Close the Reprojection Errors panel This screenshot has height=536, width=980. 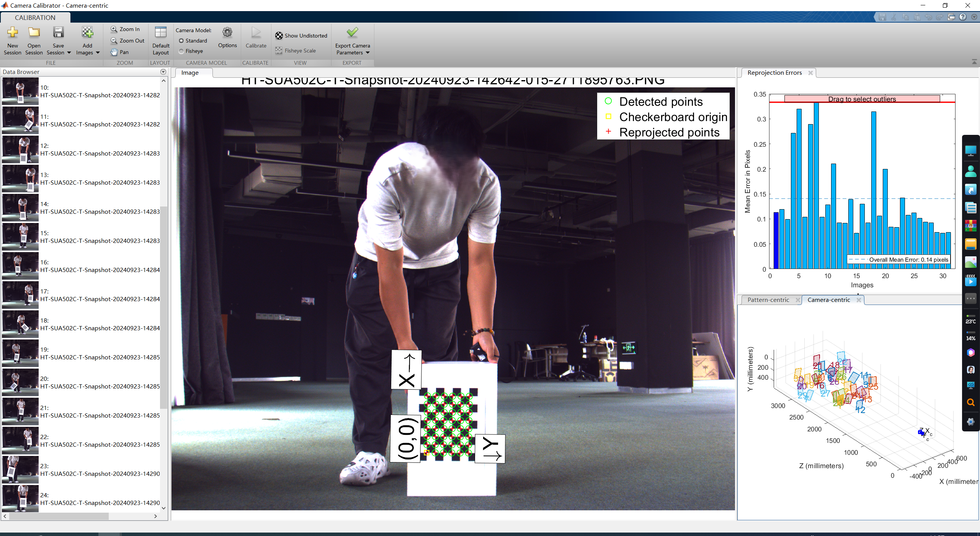click(x=810, y=73)
